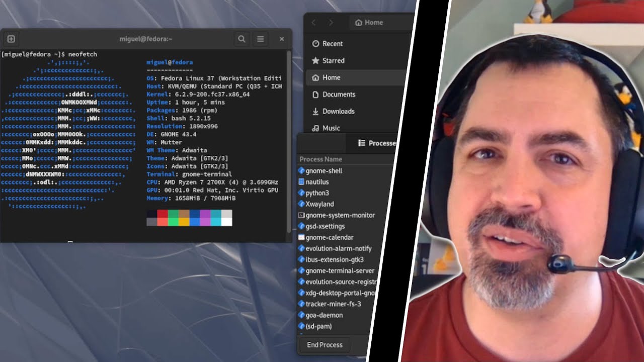
Task: Click the terminal vertical scrollbar
Action: pyautogui.click(x=288, y=141)
